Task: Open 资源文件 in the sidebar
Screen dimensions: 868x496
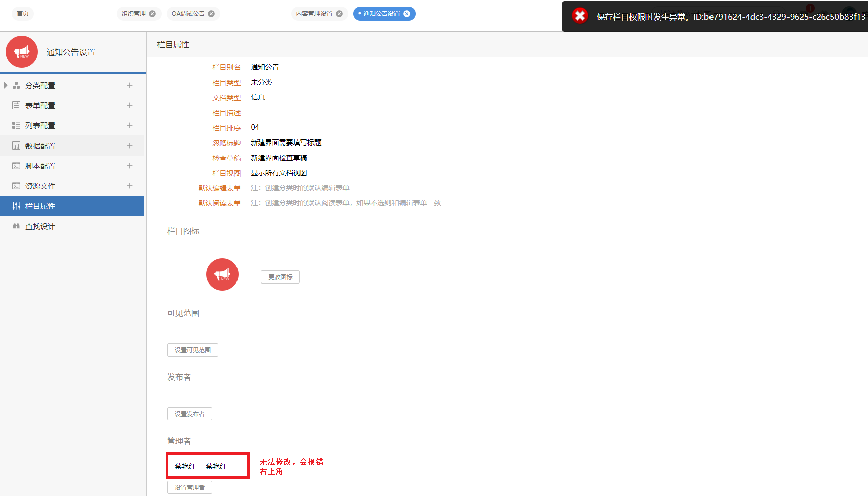Action: (x=40, y=186)
